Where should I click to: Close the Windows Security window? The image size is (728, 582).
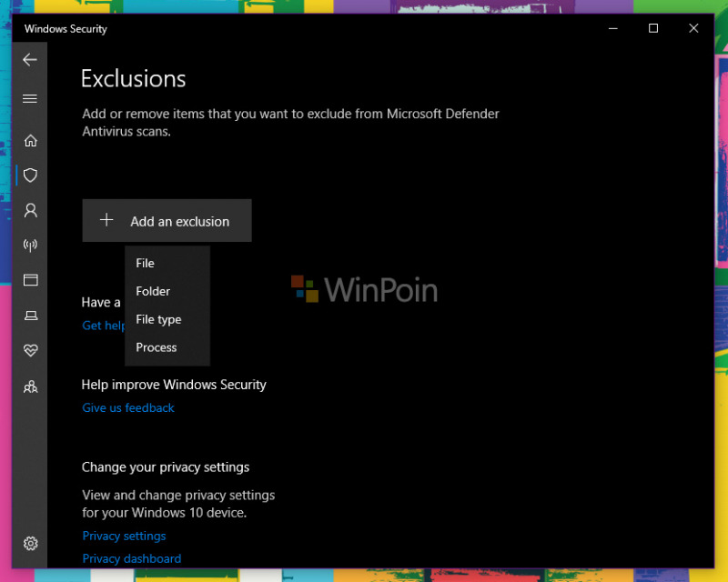point(693,28)
